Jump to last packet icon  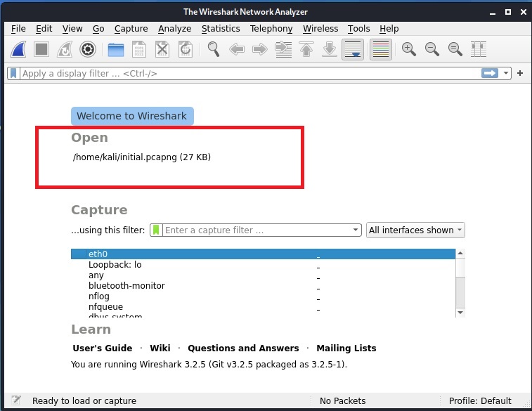pyautogui.click(x=330, y=49)
